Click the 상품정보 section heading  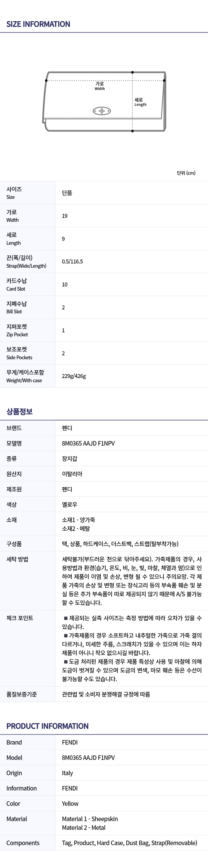point(20,411)
